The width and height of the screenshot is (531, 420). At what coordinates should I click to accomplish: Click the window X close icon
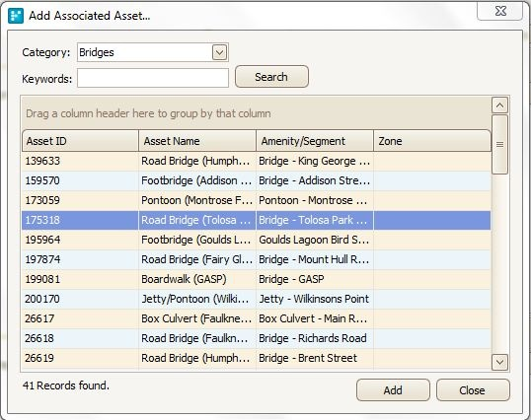[x=500, y=11]
